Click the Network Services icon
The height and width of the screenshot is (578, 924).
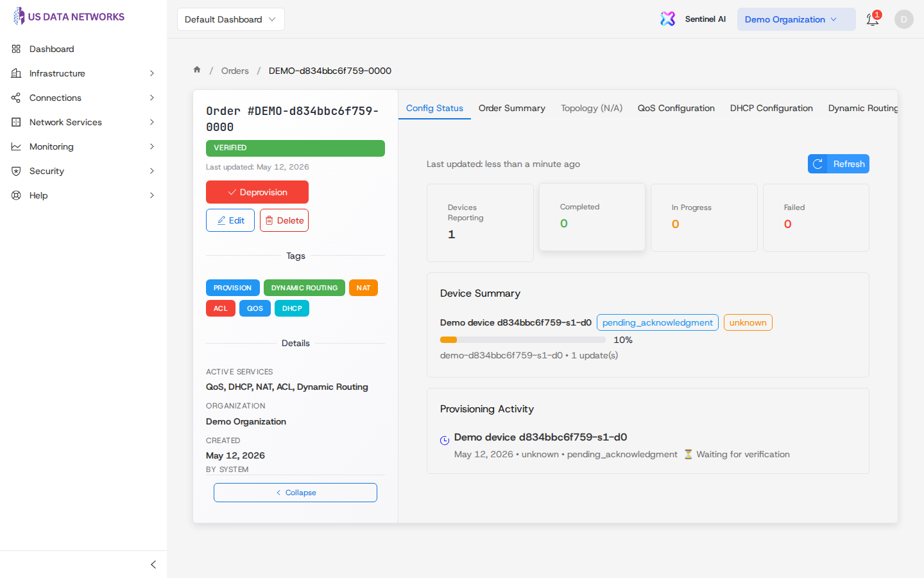[x=16, y=122]
